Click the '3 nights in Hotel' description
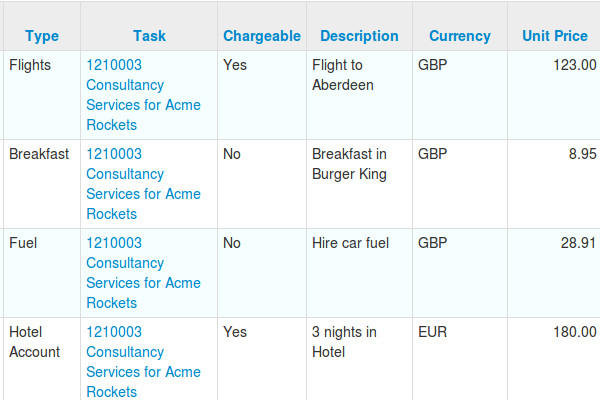Image resolution: width=600 pixels, height=400 pixels. pos(344,342)
